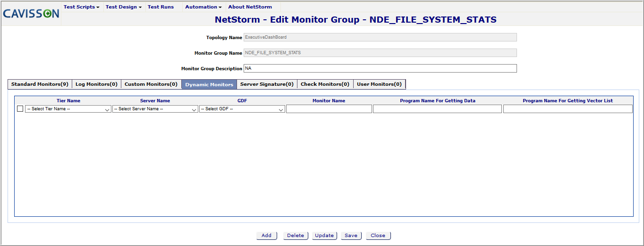644x246 pixels.
Task: Click the Program Name For Getting Data header
Action: [x=438, y=101]
